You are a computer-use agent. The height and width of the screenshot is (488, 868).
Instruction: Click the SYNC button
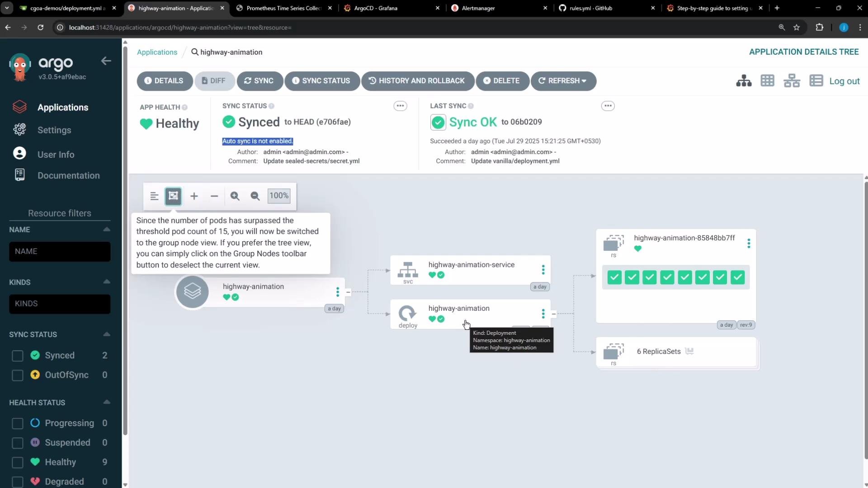pos(259,81)
